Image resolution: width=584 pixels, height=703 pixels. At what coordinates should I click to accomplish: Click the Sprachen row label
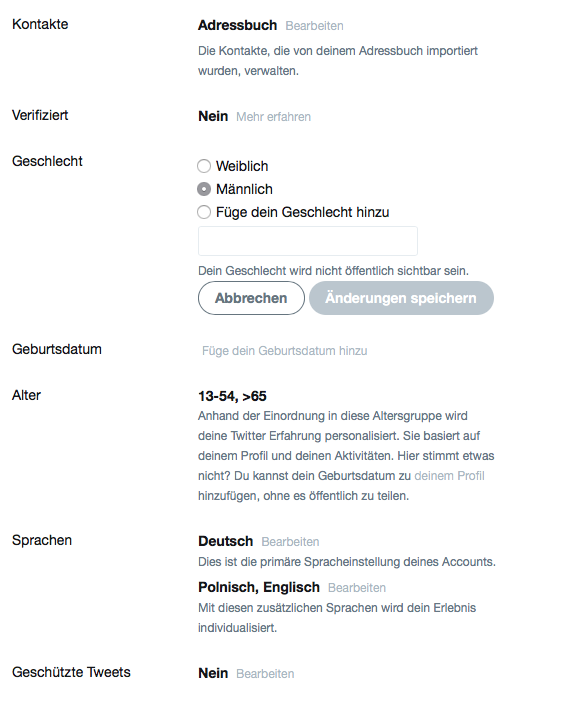42,540
